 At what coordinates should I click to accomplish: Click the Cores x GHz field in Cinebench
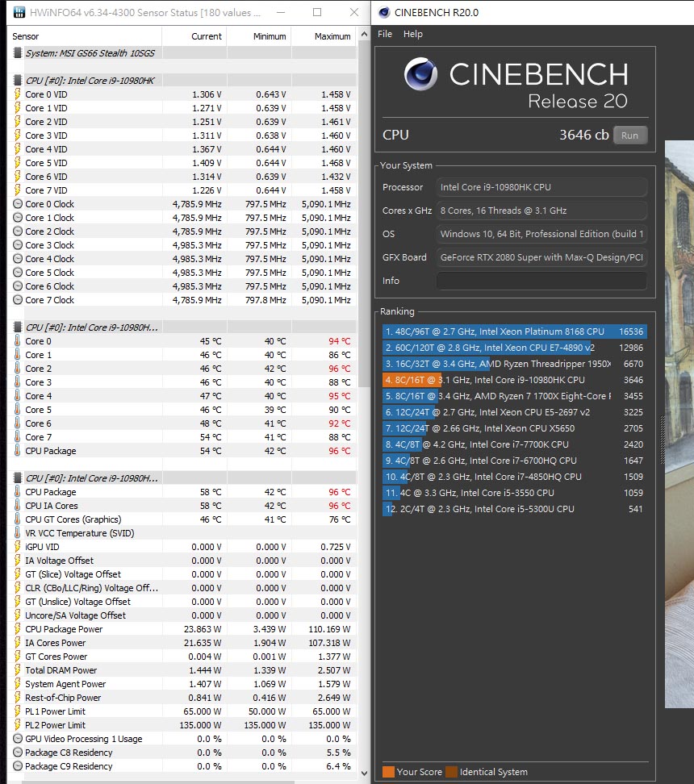click(541, 211)
